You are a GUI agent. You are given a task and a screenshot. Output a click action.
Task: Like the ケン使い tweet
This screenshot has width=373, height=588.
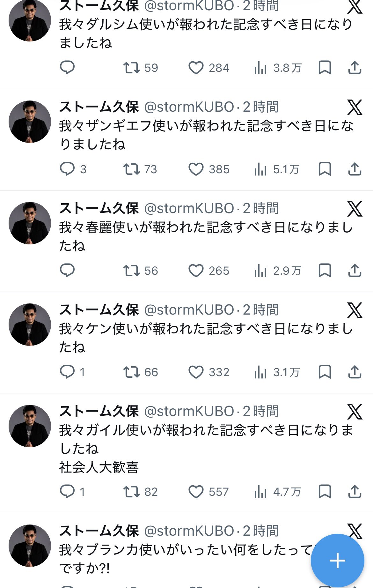point(196,372)
